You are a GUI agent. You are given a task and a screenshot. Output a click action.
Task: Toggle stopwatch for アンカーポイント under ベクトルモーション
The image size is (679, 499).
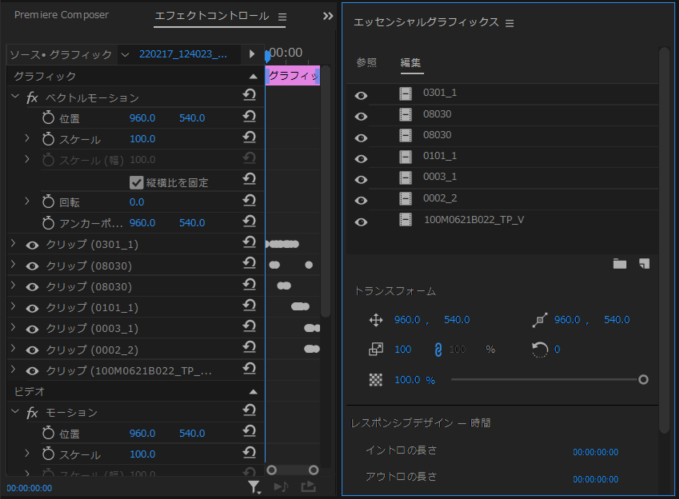tap(48, 223)
